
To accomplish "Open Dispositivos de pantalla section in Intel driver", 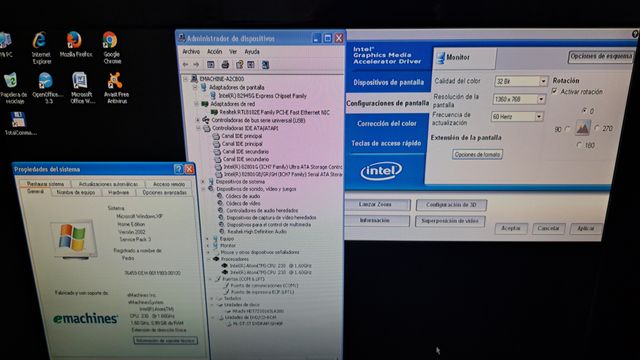I will [388, 82].
